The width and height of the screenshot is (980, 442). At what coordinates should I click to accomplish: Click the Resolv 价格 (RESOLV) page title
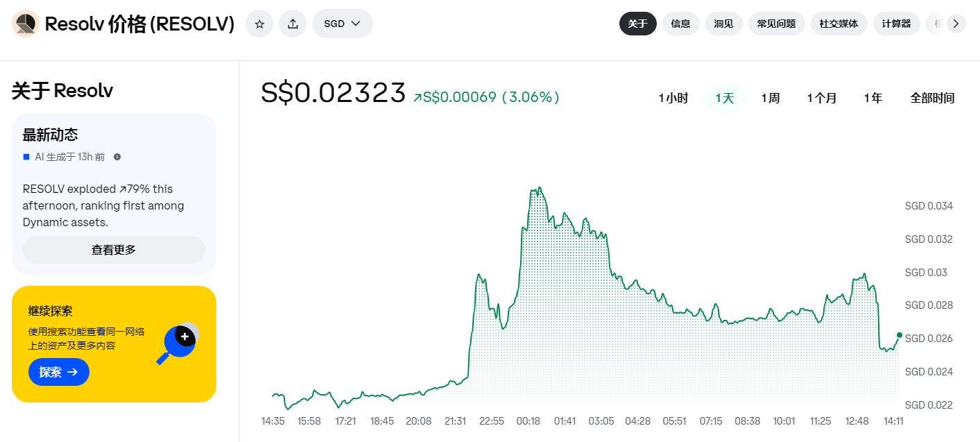pos(139,24)
